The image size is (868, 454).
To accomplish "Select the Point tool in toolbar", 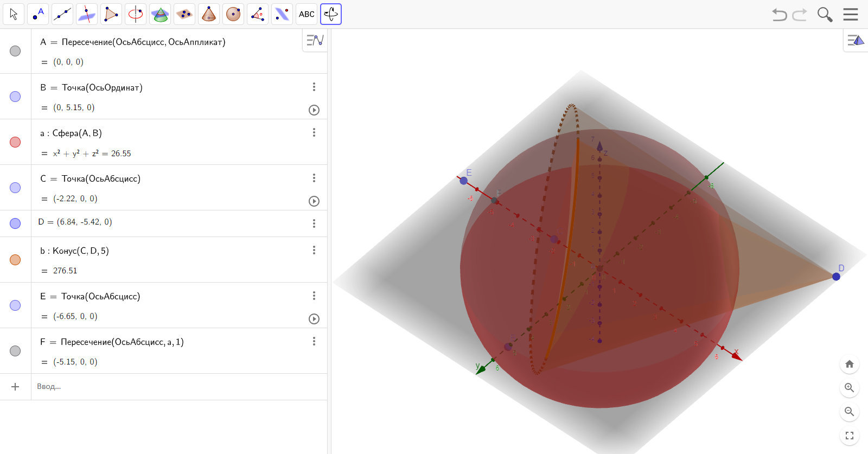I will click(38, 14).
